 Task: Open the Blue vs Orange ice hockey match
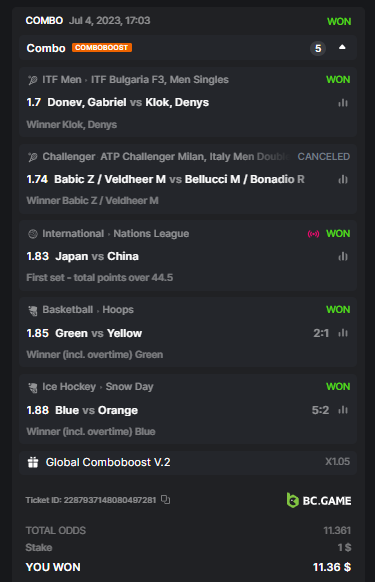click(97, 410)
